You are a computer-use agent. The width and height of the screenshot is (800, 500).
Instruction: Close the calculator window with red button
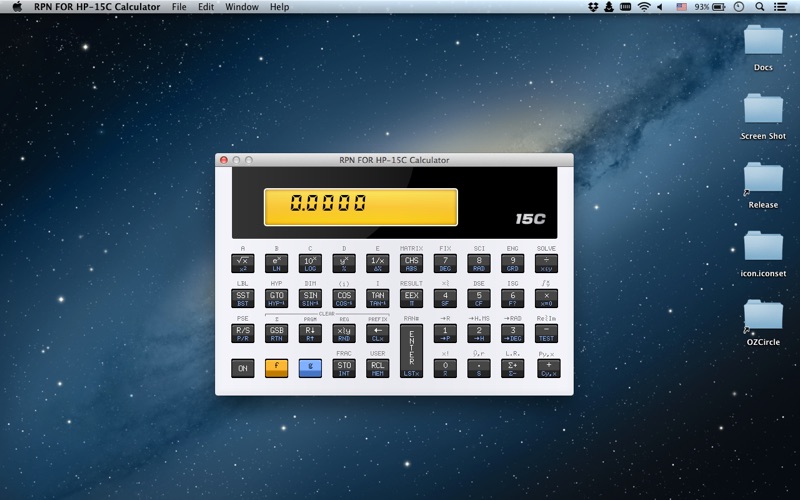coord(223,160)
